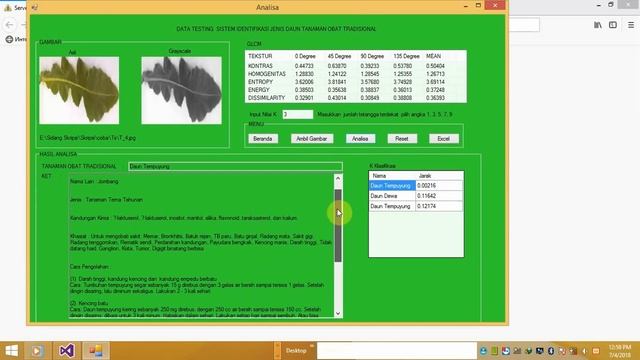This screenshot has width=640, height=360.
Task: Open Visual Studio from the taskbar
Action: tap(66, 351)
